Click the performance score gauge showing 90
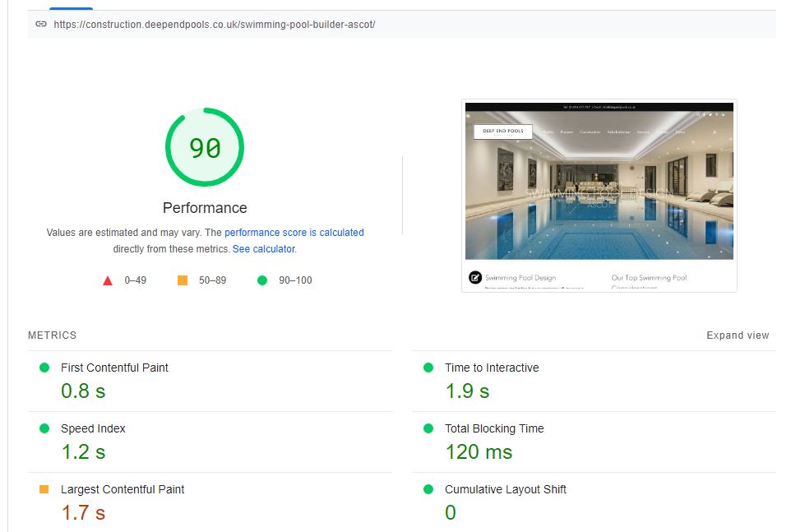Image resolution: width=791 pixels, height=532 pixels. click(205, 148)
